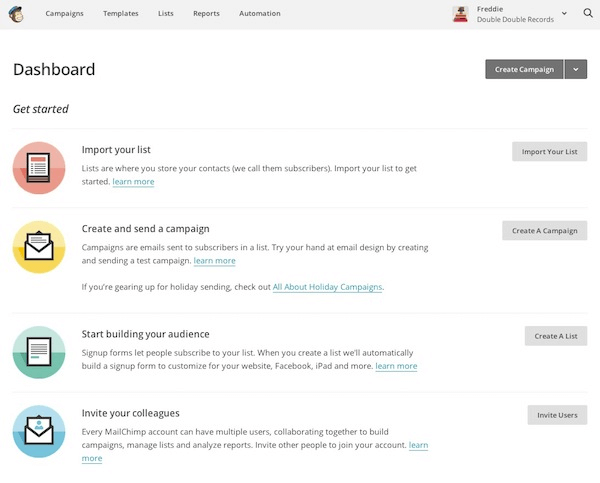Viewport: 600px width, 483px height.
Task: Navigate to Reports
Action: pyautogui.click(x=206, y=14)
